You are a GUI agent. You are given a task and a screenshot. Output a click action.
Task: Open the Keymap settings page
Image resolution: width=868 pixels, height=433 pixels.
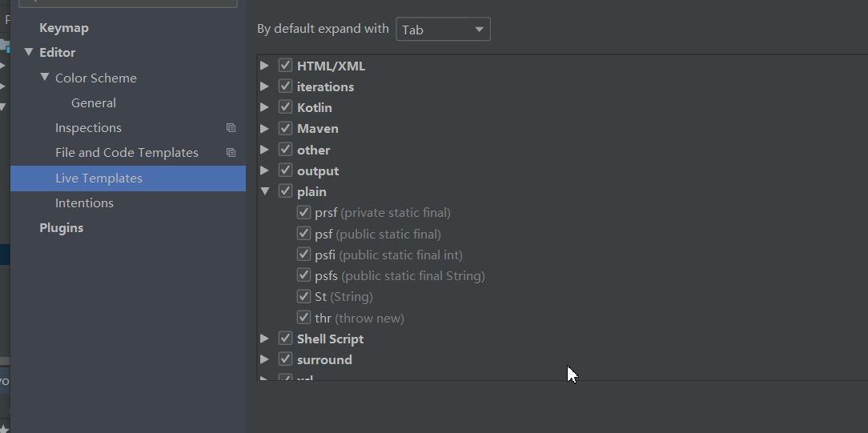coord(64,28)
